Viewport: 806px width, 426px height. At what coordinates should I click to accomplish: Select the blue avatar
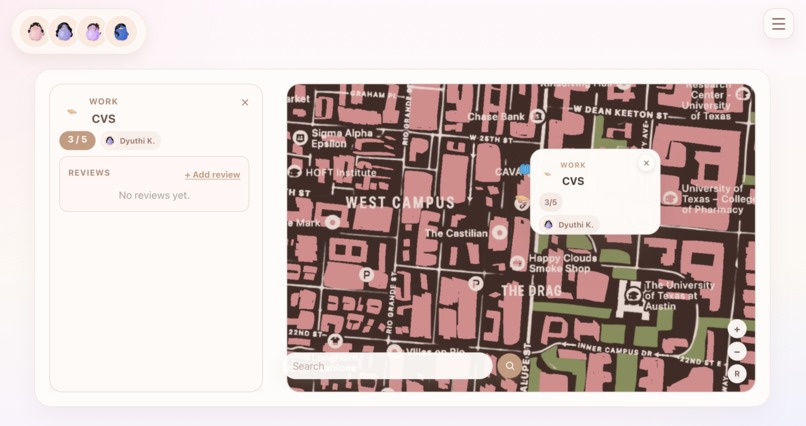point(121,32)
